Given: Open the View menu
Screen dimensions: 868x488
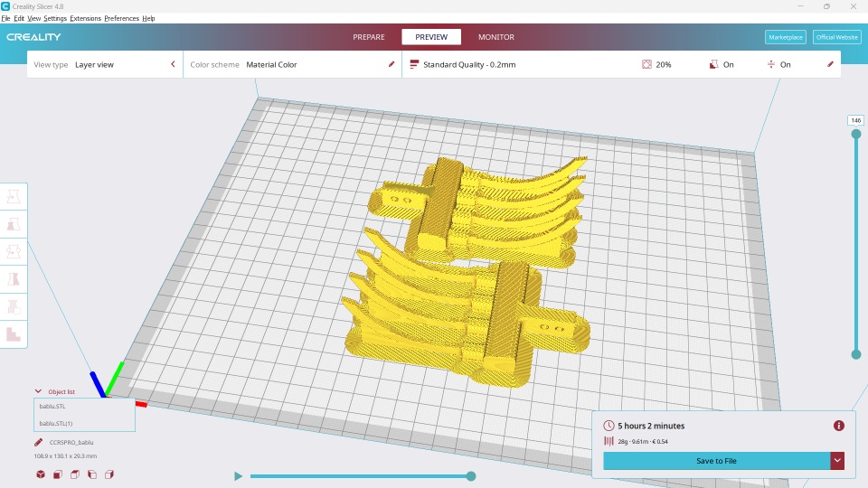Looking at the screenshot, I should tap(33, 18).
